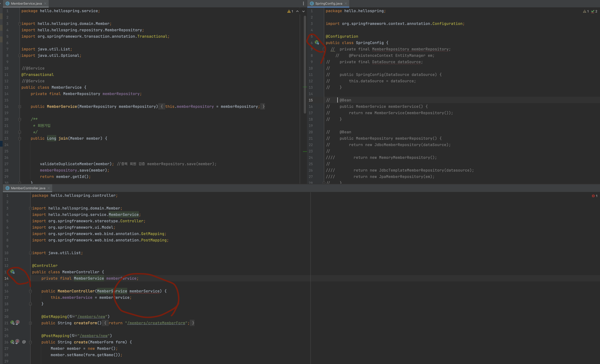Go to previous highlighted problem in MemberService
The width and height of the screenshot is (600, 364).
(297, 11)
